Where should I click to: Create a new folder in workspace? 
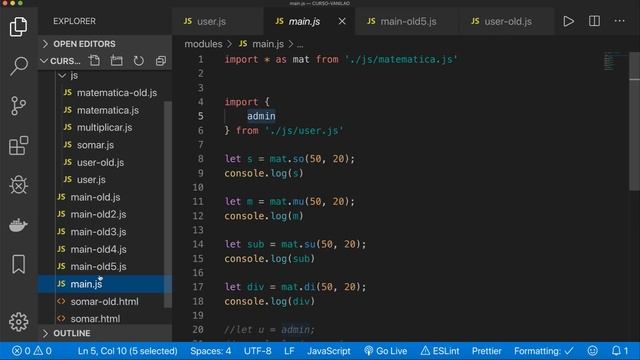pos(117,61)
